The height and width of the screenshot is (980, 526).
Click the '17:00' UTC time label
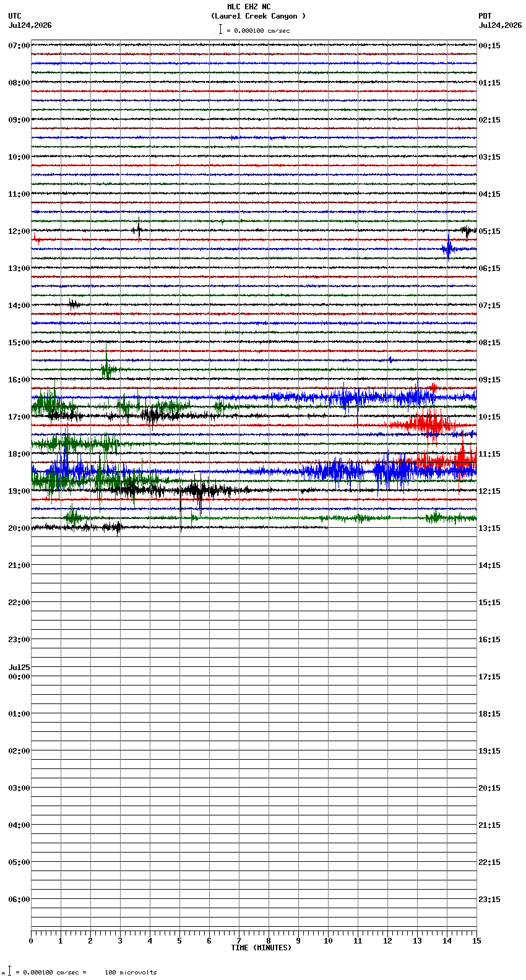tap(19, 417)
